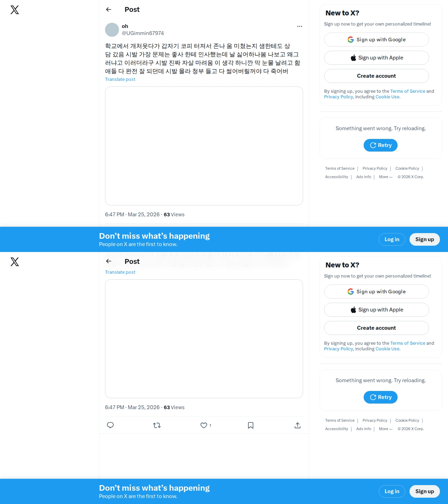Expand More options in the first footer links
The image size is (448, 504).
tap(386, 177)
